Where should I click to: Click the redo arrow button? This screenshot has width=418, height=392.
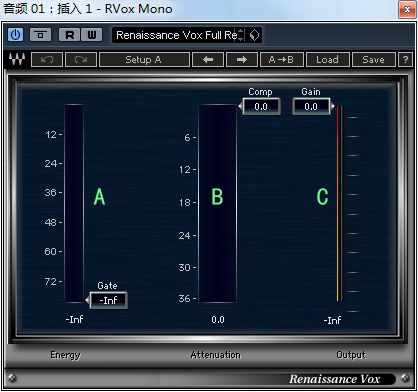click(x=81, y=60)
